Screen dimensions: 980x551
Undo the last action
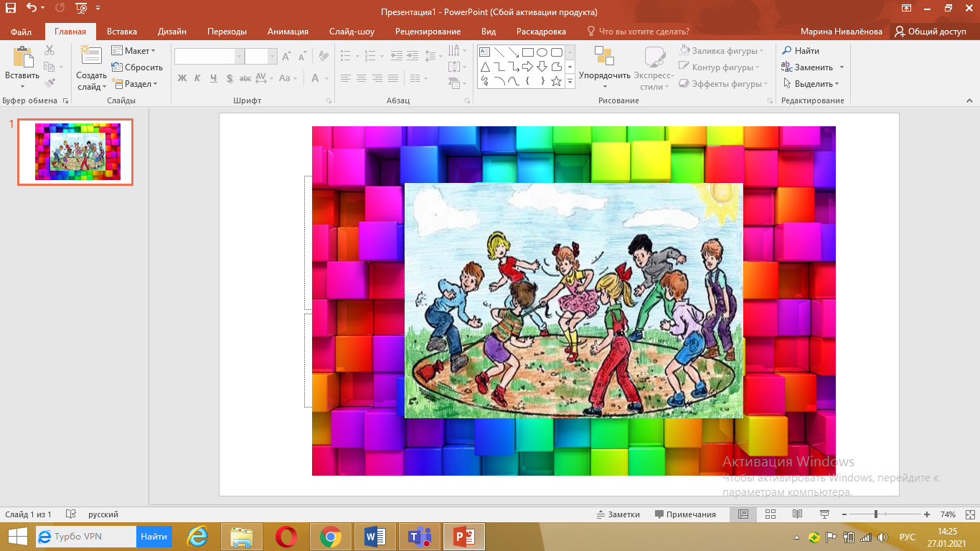point(32,9)
